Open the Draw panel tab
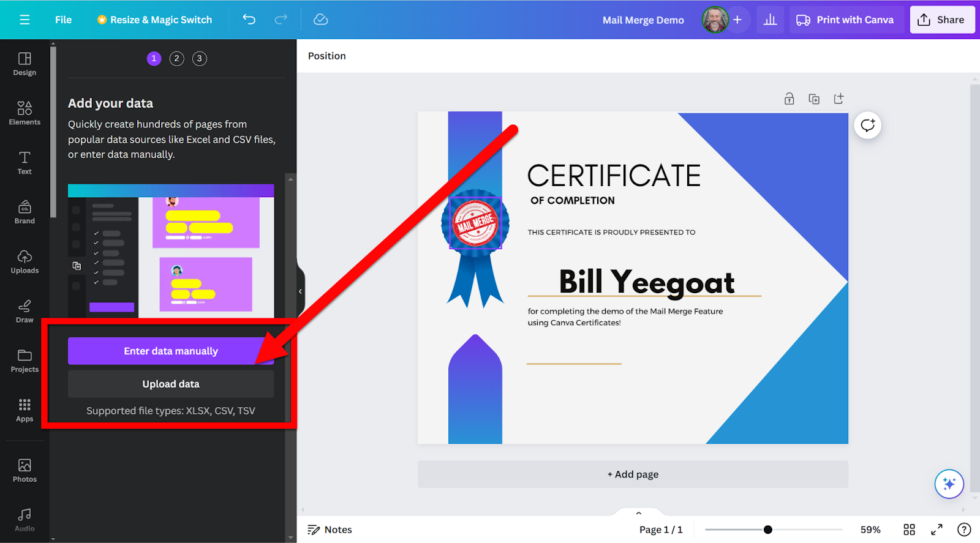Image resolution: width=980 pixels, height=543 pixels. coord(24,312)
